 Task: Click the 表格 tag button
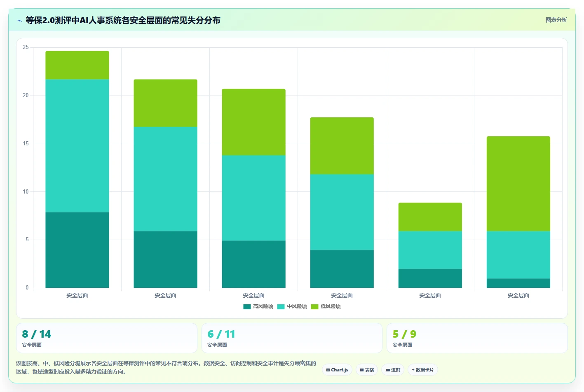tap(367, 370)
